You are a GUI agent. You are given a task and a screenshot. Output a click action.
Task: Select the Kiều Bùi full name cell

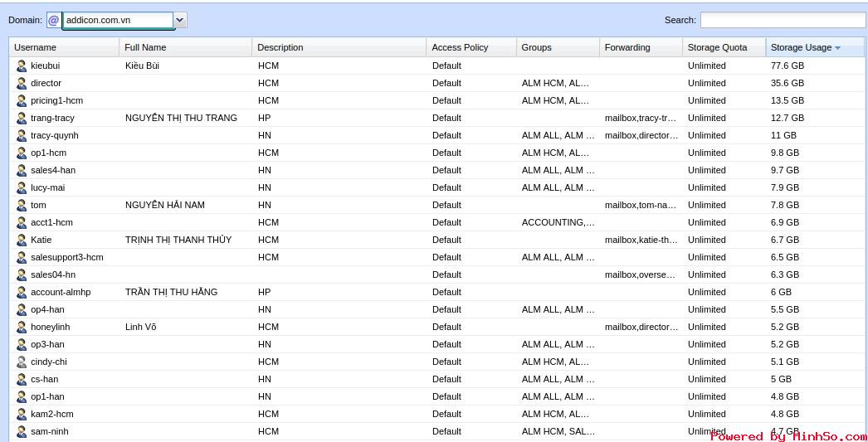[142, 66]
